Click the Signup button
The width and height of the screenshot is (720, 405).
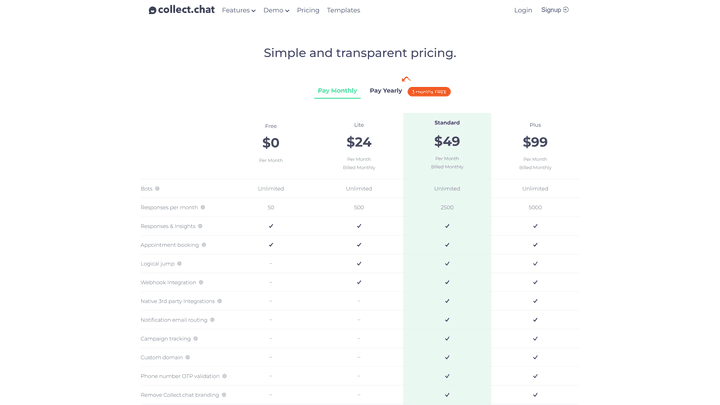(554, 10)
